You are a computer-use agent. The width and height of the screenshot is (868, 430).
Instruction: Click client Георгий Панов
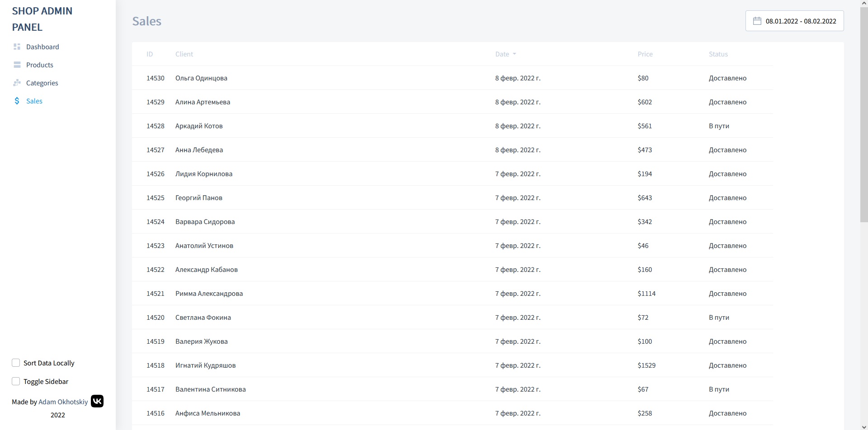pos(199,198)
